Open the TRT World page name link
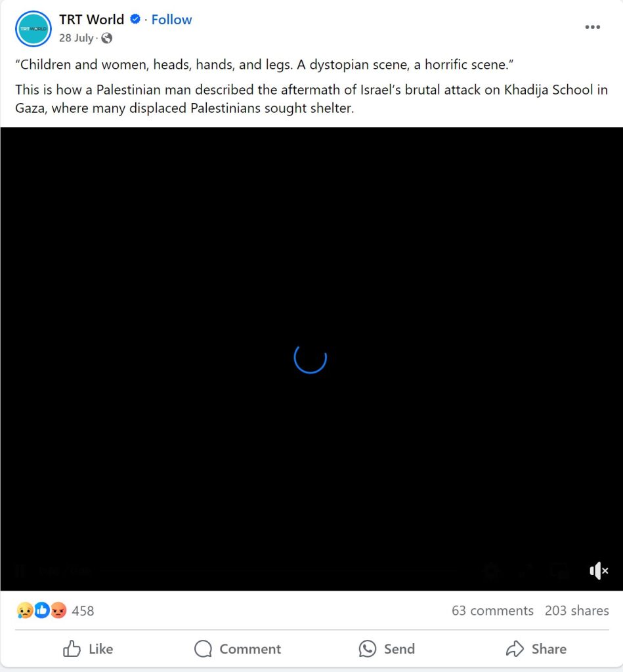Viewport: 623px width, 672px height. (91, 19)
